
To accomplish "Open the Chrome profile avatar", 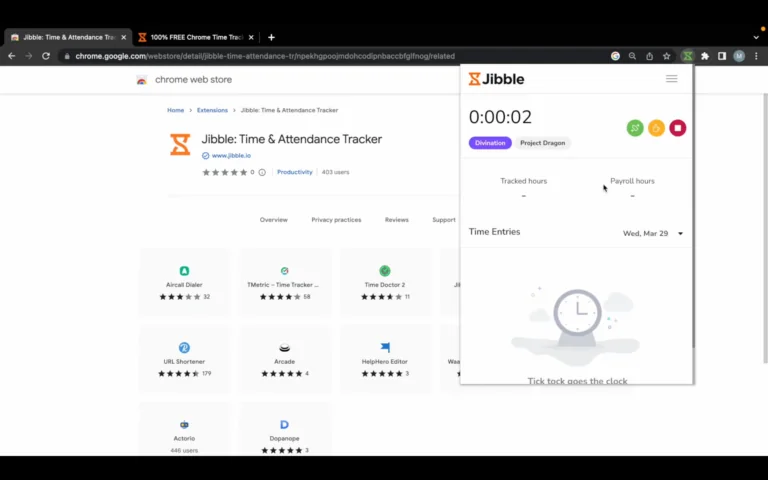I will [x=739, y=56].
